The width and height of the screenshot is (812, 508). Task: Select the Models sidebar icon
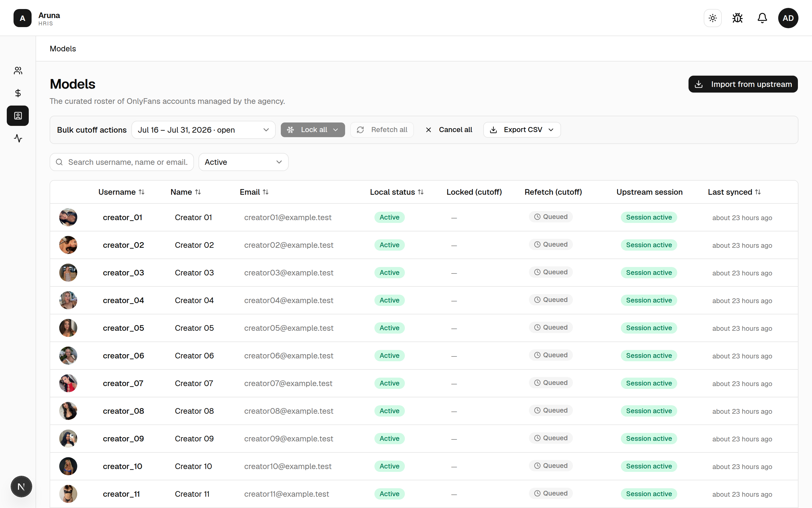point(18,116)
